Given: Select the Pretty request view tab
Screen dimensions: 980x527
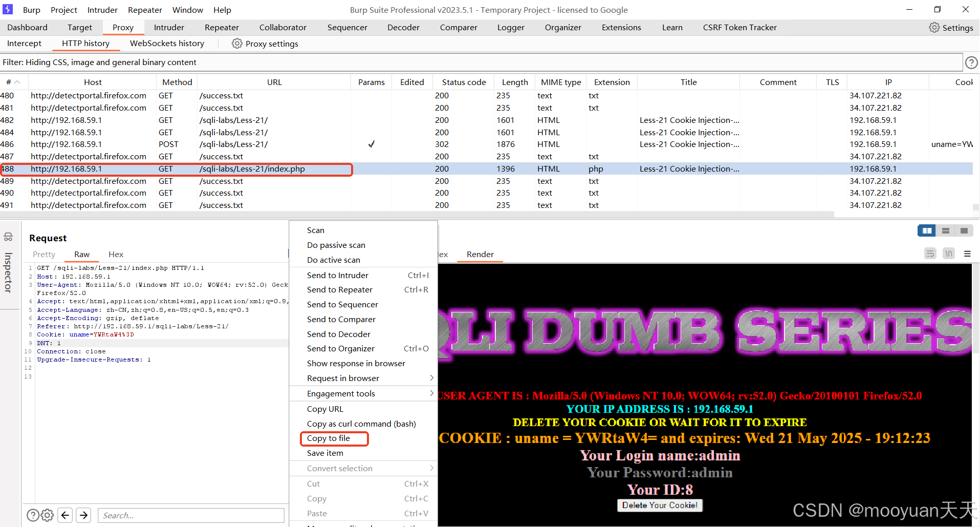Looking at the screenshot, I should coord(44,254).
